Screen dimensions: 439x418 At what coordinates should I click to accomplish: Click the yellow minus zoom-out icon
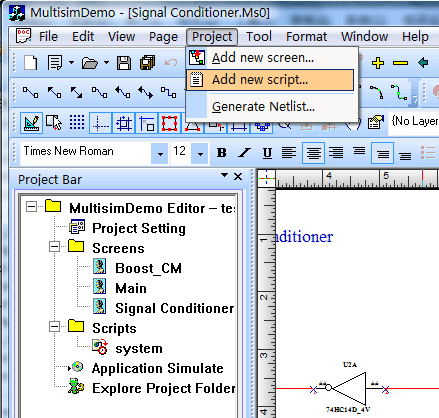click(400, 63)
